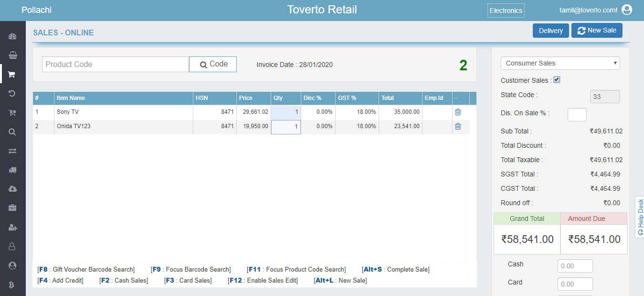Open the shopping basket icon in sidebar
The image size is (644, 296).
tap(12, 55)
